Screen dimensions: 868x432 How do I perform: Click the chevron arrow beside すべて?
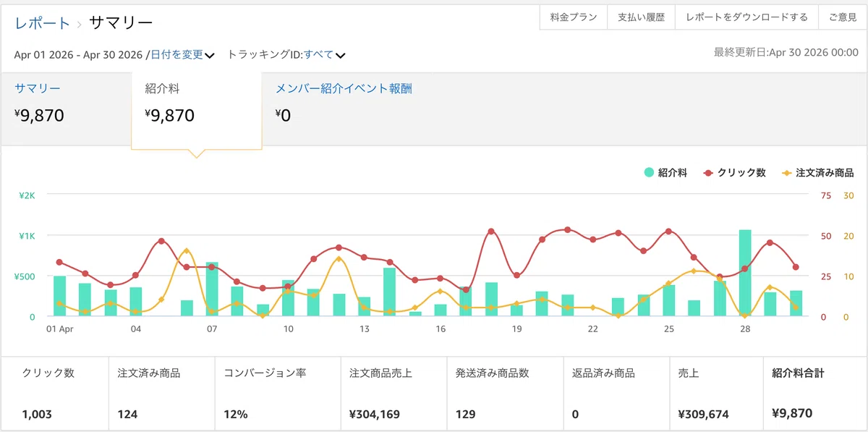click(340, 55)
